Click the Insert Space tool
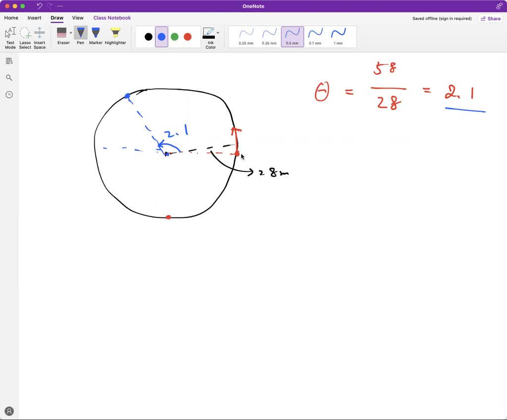This screenshot has width=507, height=420. pos(40,38)
